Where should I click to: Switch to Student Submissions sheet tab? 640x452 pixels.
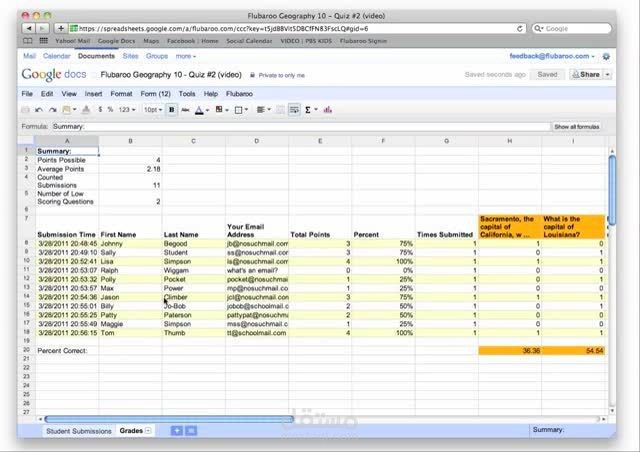(79, 431)
